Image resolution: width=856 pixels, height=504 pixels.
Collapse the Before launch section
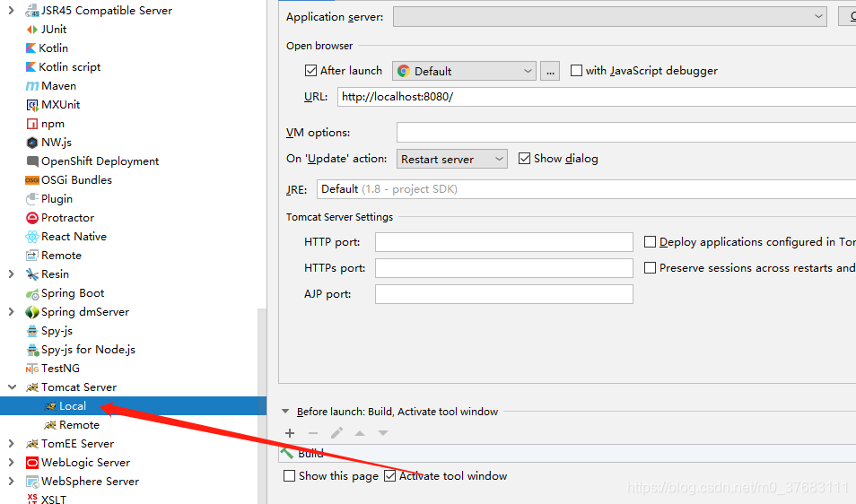[285, 412]
